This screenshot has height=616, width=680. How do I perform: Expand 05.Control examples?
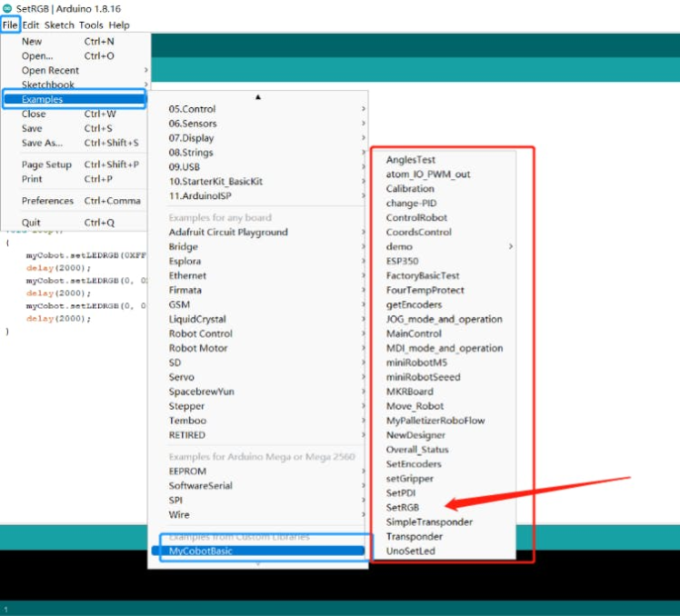pyautogui.click(x=258, y=109)
